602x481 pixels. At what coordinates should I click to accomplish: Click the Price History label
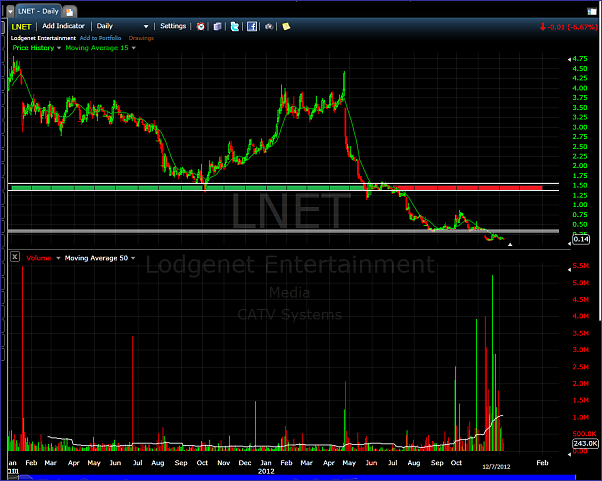pos(33,48)
